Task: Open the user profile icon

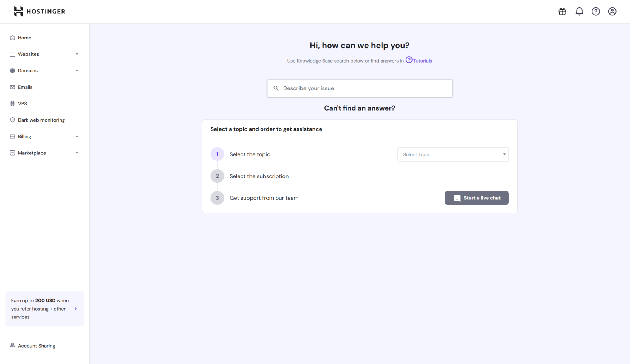Action: (612, 12)
